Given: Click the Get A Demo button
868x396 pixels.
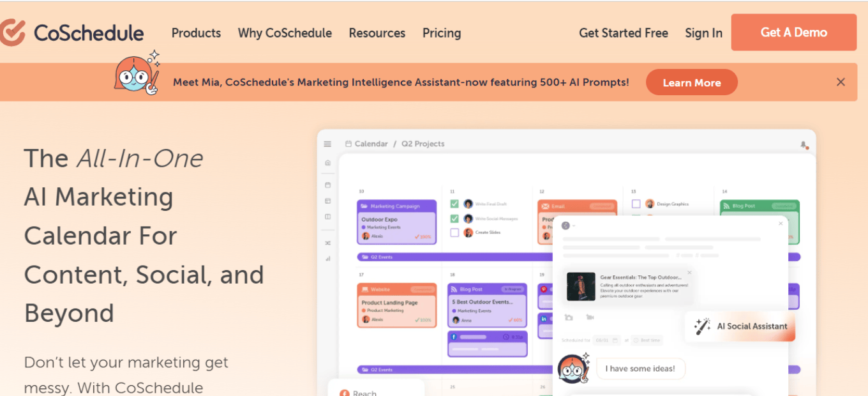Looking at the screenshot, I should tap(794, 32).
